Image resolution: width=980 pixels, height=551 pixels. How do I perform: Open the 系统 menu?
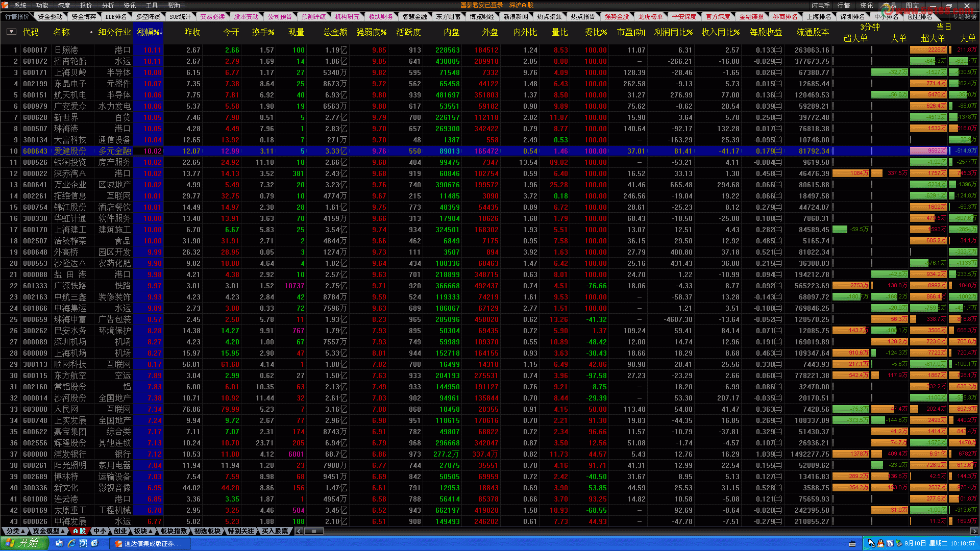pos(20,5)
